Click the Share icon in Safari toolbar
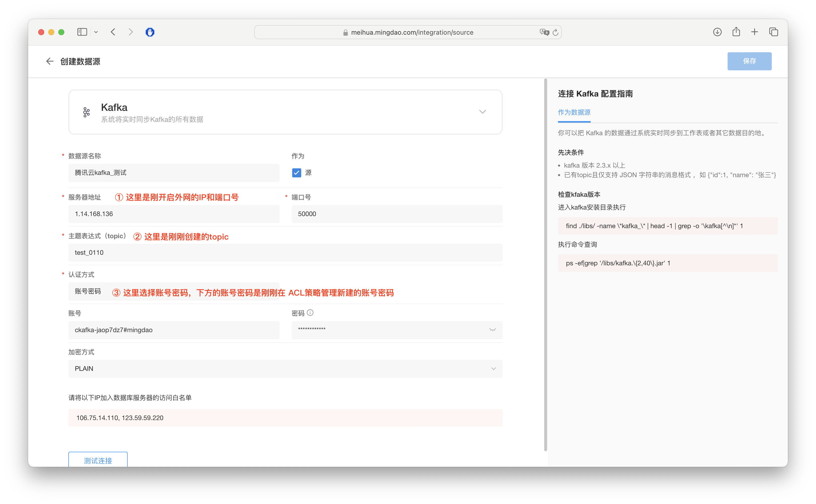 click(x=736, y=32)
